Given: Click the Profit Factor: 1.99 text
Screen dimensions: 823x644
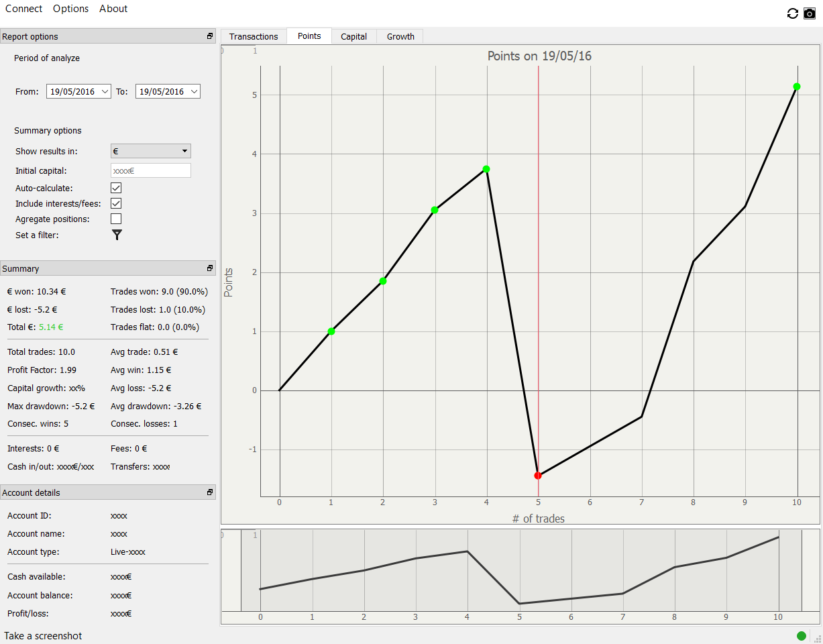Looking at the screenshot, I should (42, 370).
